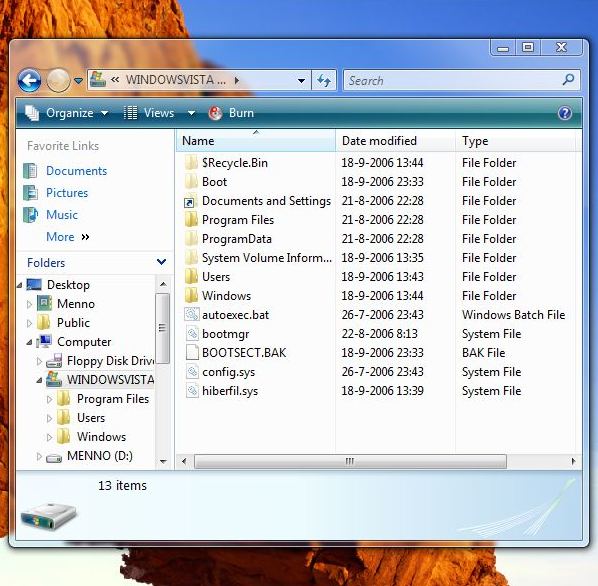Viewport: 598px width, 586px height.
Task: Click the folder tree vertical scrollbar thumb
Action: pyautogui.click(x=162, y=328)
